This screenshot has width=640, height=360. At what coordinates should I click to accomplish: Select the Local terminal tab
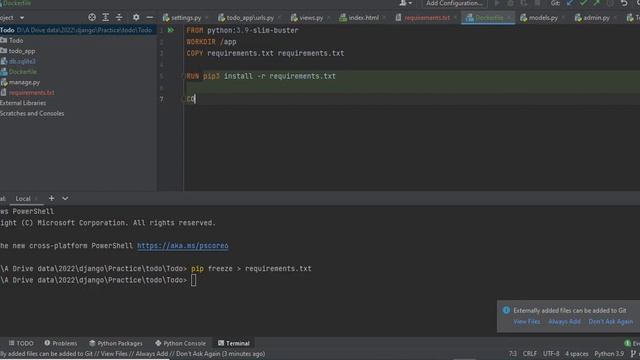pyautogui.click(x=23, y=198)
